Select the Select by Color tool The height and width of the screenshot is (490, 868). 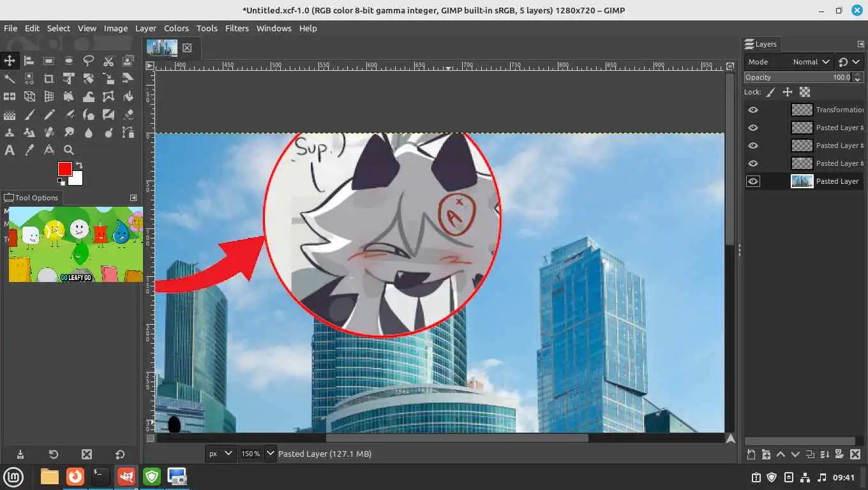[x=29, y=78]
